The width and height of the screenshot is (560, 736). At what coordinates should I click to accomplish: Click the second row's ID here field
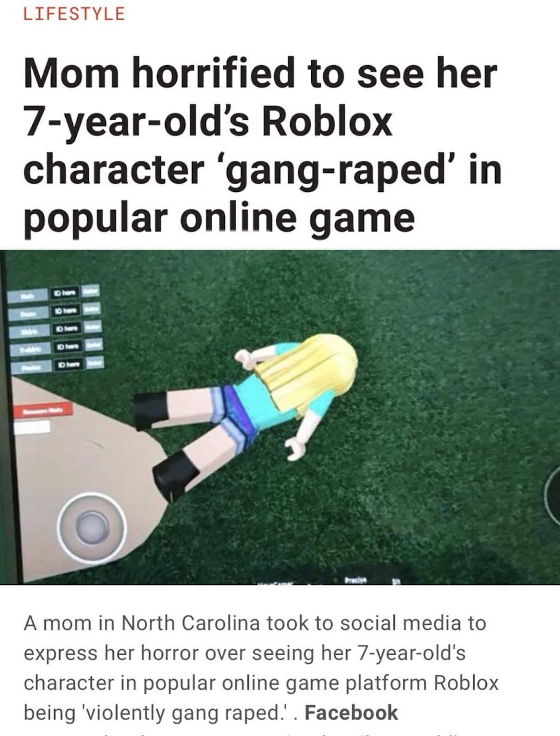[66, 311]
